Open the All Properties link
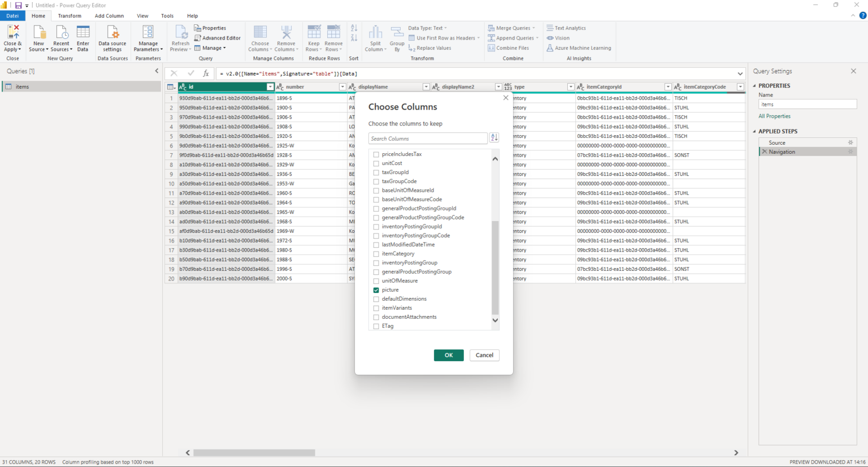868x467 pixels. (774, 116)
